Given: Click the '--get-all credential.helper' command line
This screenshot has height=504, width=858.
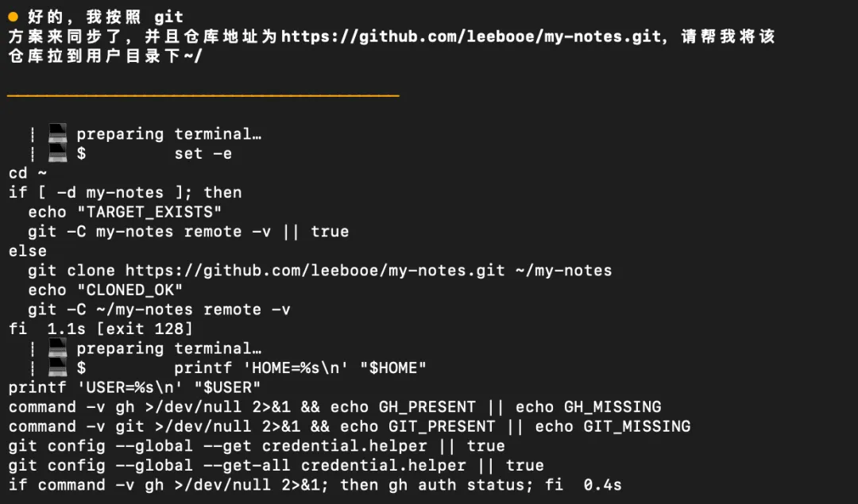Looking at the screenshot, I should [x=276, y=465].
